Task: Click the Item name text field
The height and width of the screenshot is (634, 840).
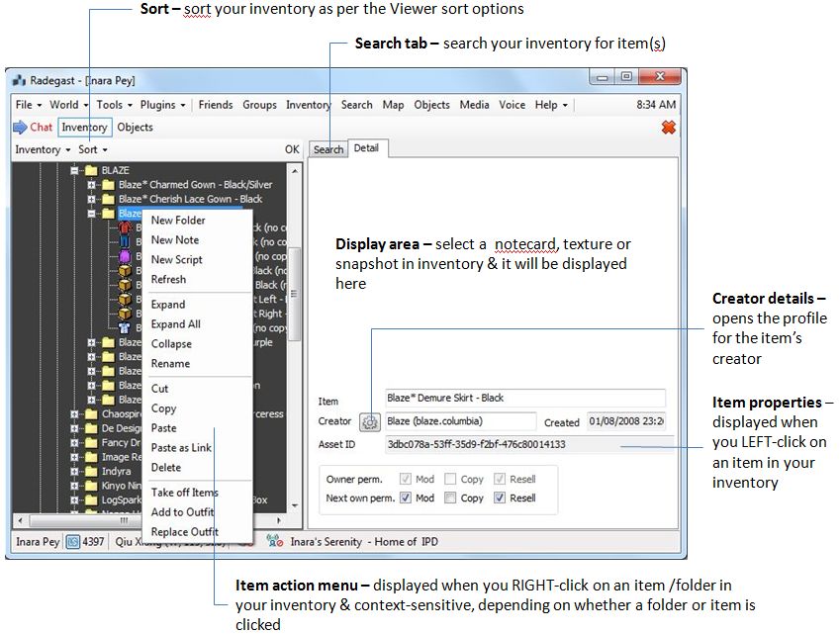Action: 524,399
